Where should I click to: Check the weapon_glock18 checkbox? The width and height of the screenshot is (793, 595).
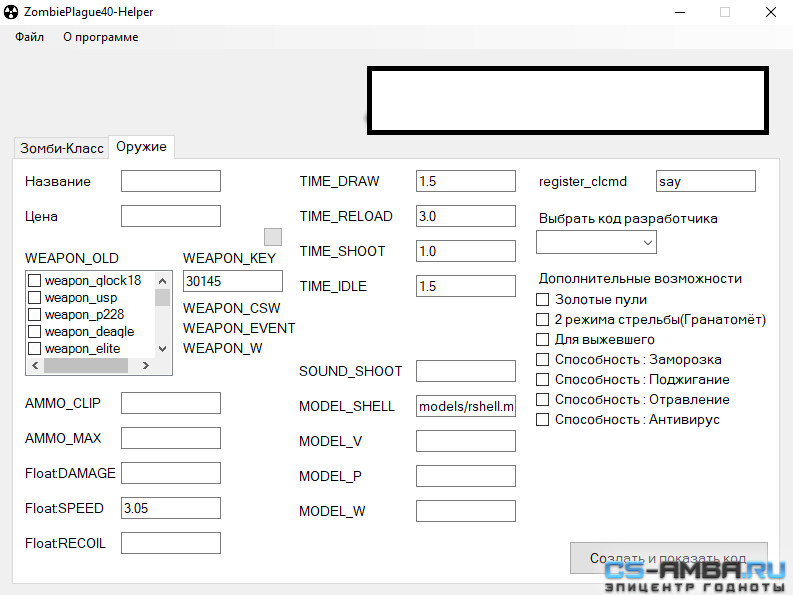(34, 281)
